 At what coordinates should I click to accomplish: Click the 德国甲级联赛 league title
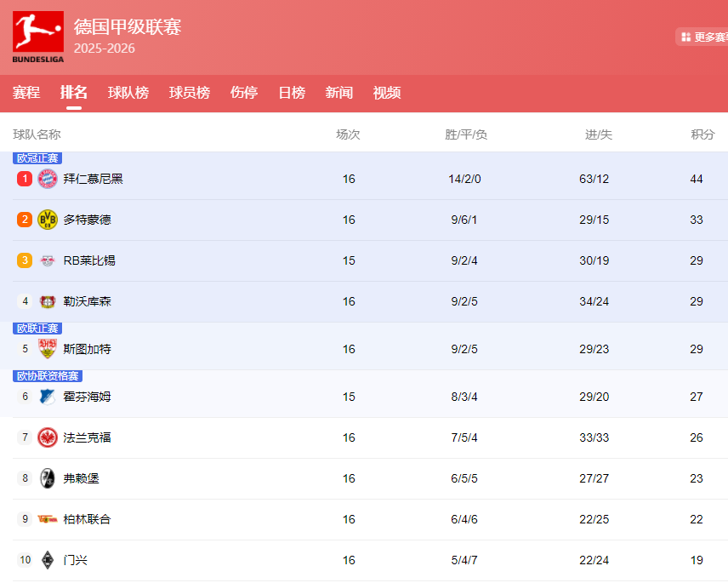coord(128,26)
